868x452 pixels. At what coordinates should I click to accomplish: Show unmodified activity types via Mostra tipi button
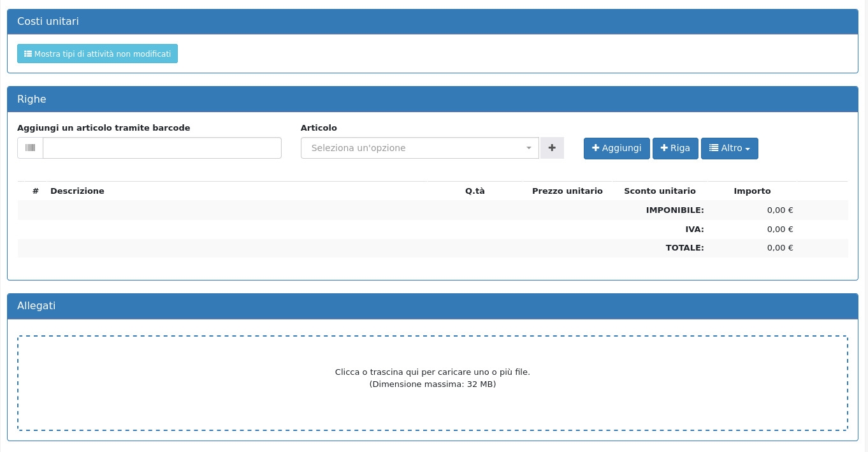(98, 54)
